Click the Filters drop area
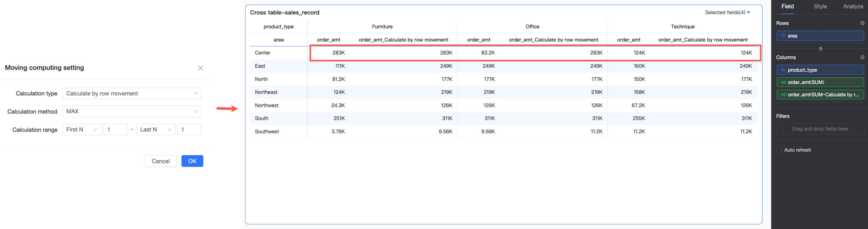Screen dimensions: 868x229 tap(820, 129)
